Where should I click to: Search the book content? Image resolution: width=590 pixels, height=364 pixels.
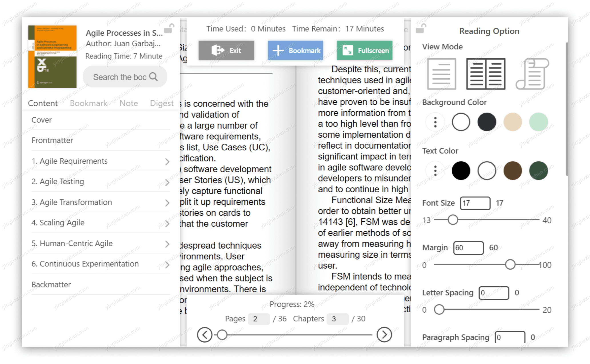[x=124, y=77]
